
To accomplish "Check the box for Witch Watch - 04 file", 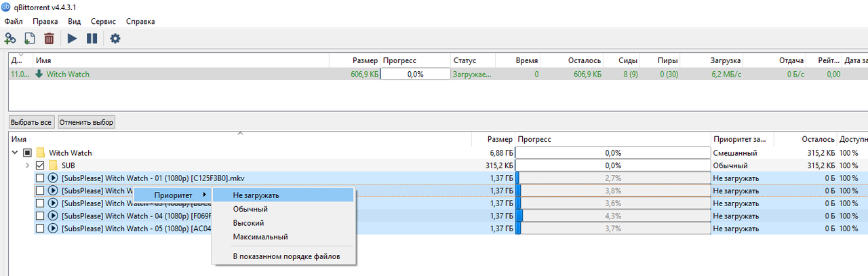I will click(39, 216).
